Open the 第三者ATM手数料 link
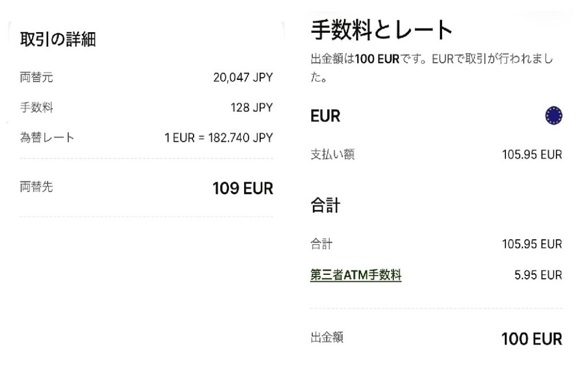The width and height of the screenshot is (588, 372). [355, 275]
